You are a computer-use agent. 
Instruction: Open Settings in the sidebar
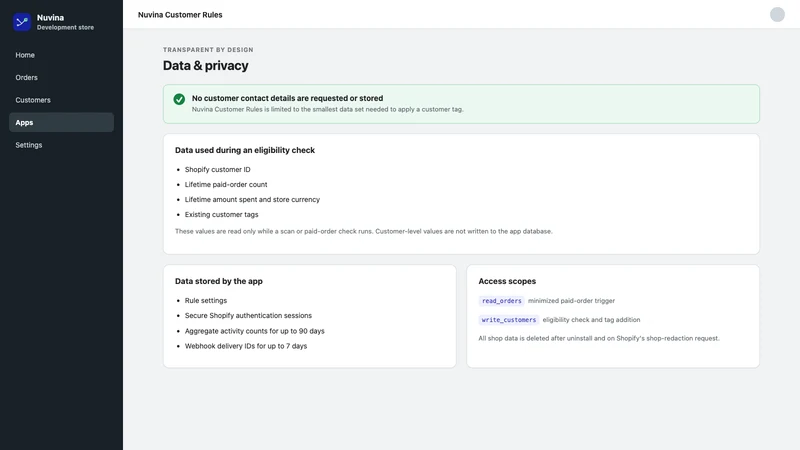pos(61,145)
